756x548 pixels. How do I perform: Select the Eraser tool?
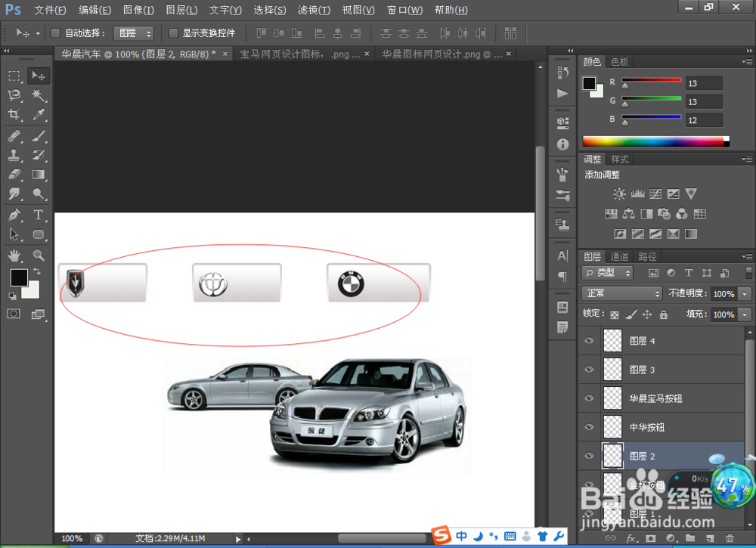coord(14,175)
